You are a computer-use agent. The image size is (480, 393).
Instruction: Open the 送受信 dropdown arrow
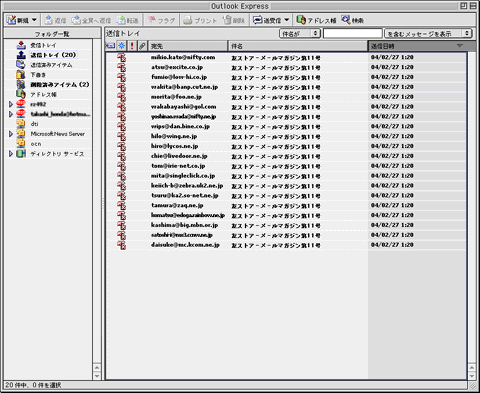pos(287,20)
